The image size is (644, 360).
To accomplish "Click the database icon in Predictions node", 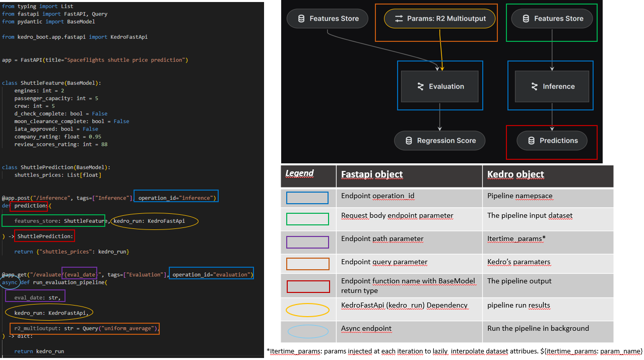I will click(531, 141).
